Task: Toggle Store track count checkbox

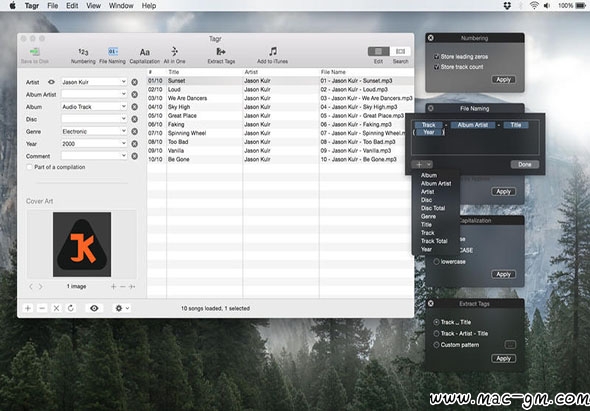Action: point(436,67)
